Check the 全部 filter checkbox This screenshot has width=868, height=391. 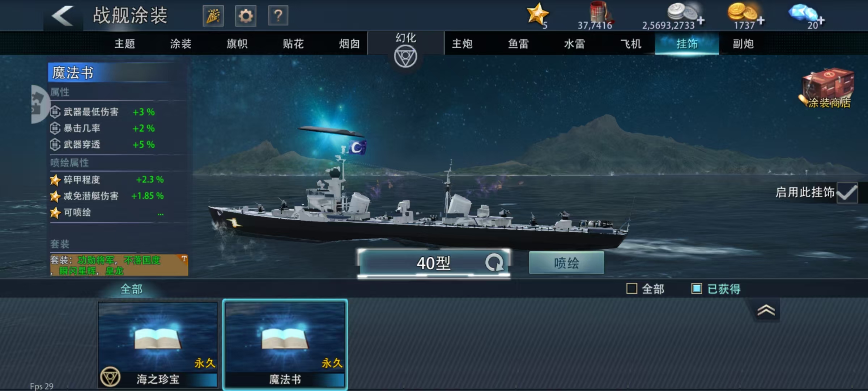(x=631, y=289)
